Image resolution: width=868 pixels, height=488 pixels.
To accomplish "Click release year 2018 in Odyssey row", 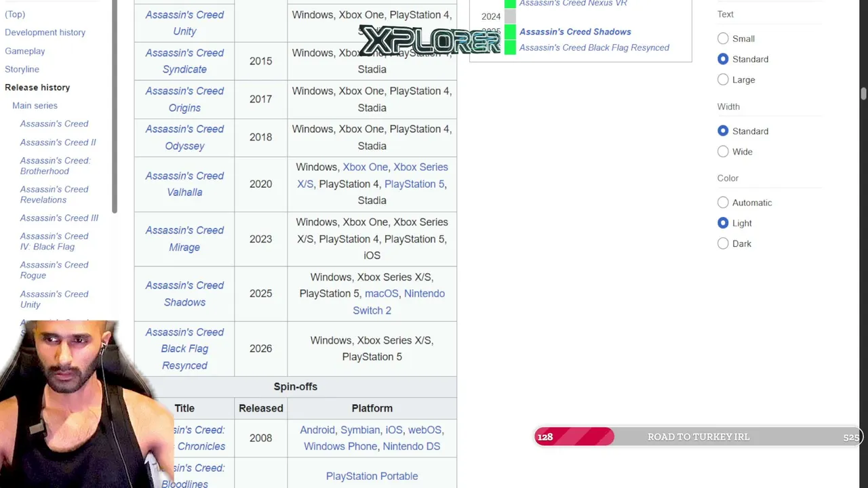I will 260,137.
